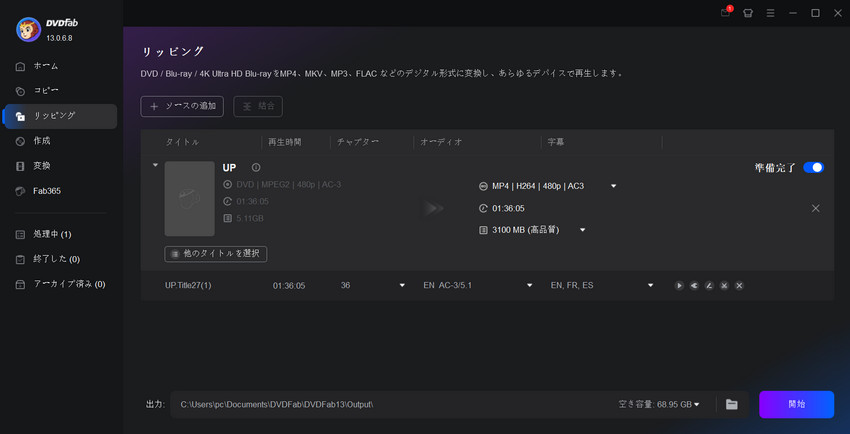Open the info icon next to UP

click(256, 167)
